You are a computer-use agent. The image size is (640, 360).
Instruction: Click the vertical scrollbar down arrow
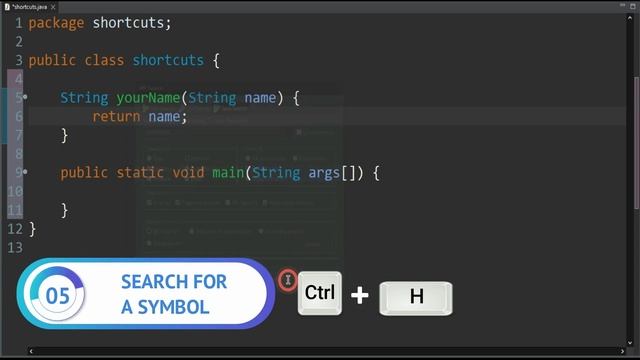[x=630, y=343]
